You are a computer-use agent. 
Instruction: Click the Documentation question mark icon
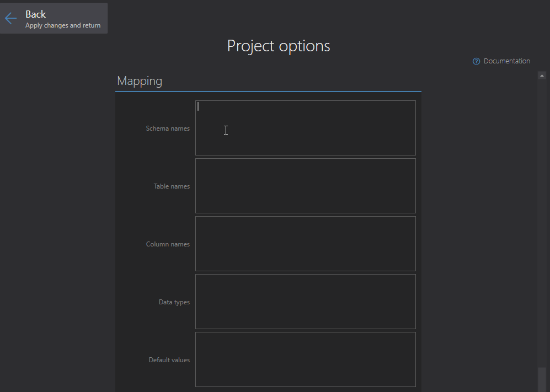(x=477, y=61)
